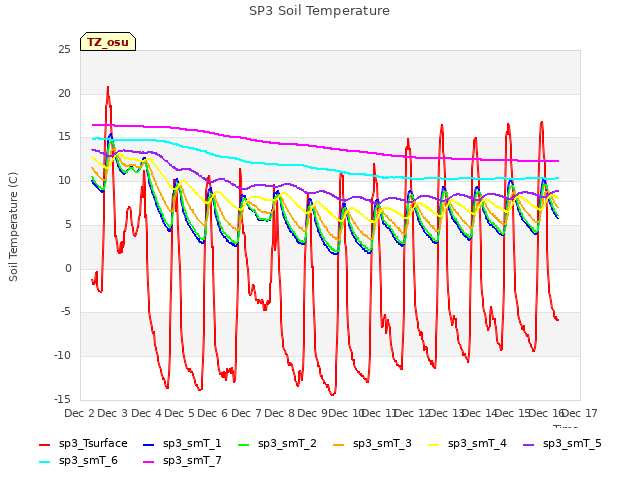Click the 25 y-axis tick label

pyautogui.click(x=64, y=50)
